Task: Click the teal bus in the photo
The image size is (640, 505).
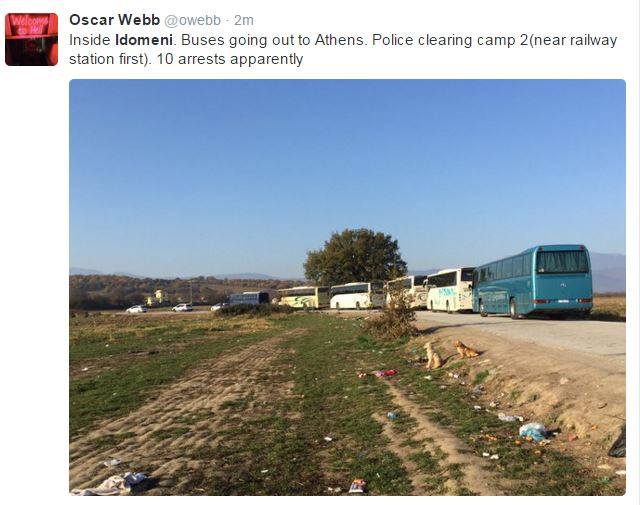Action: click(533, 281)
